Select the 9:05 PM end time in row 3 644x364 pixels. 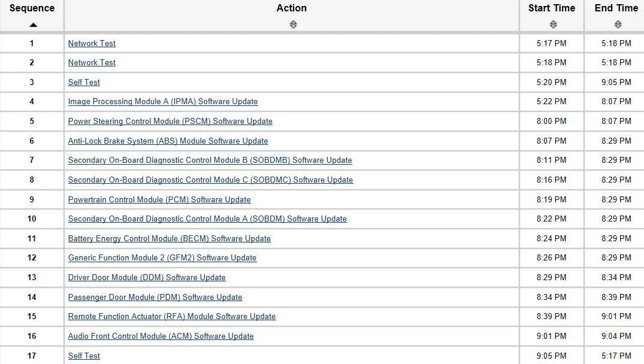point(616,83)
